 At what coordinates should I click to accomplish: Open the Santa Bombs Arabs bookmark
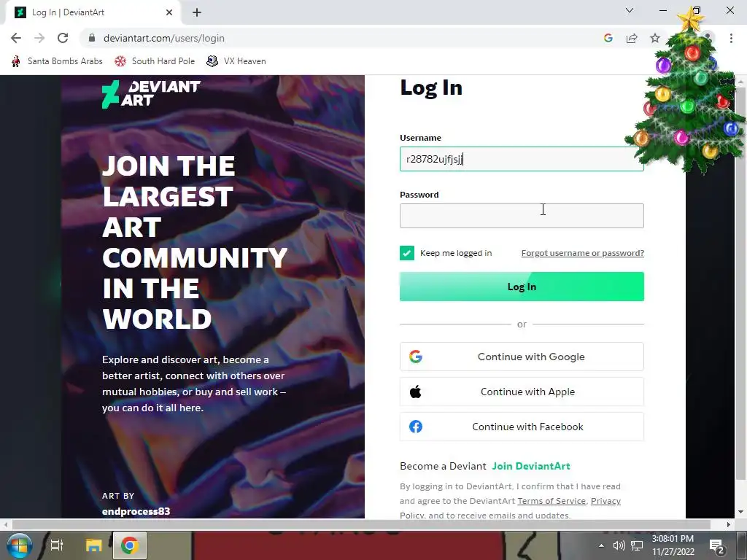[57, 61]
